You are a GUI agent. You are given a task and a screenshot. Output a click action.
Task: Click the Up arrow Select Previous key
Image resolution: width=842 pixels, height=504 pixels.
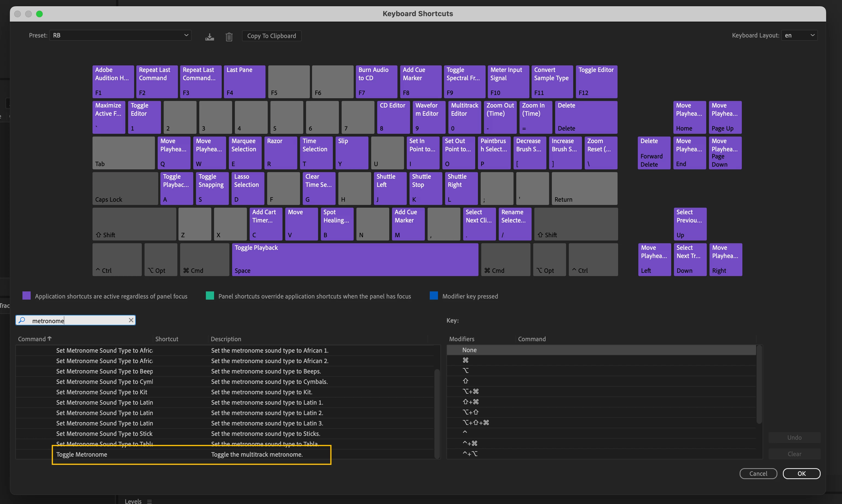click(x=690, y=224)
